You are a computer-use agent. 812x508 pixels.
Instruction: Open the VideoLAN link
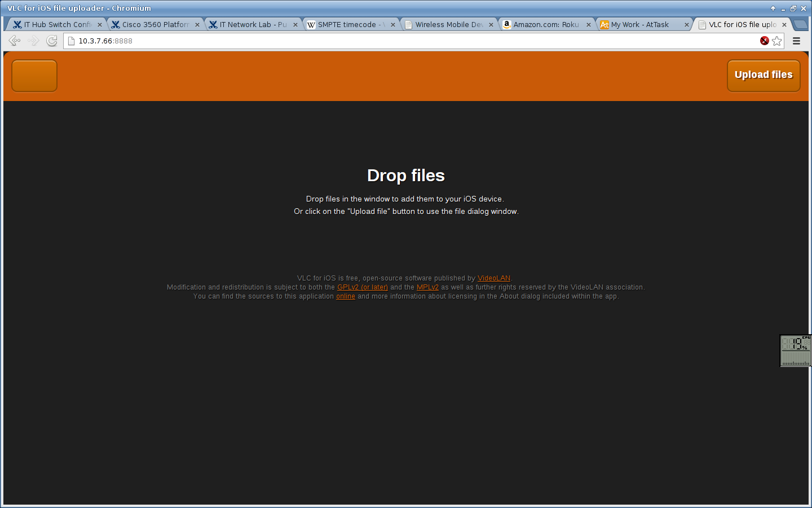(494, 278)
